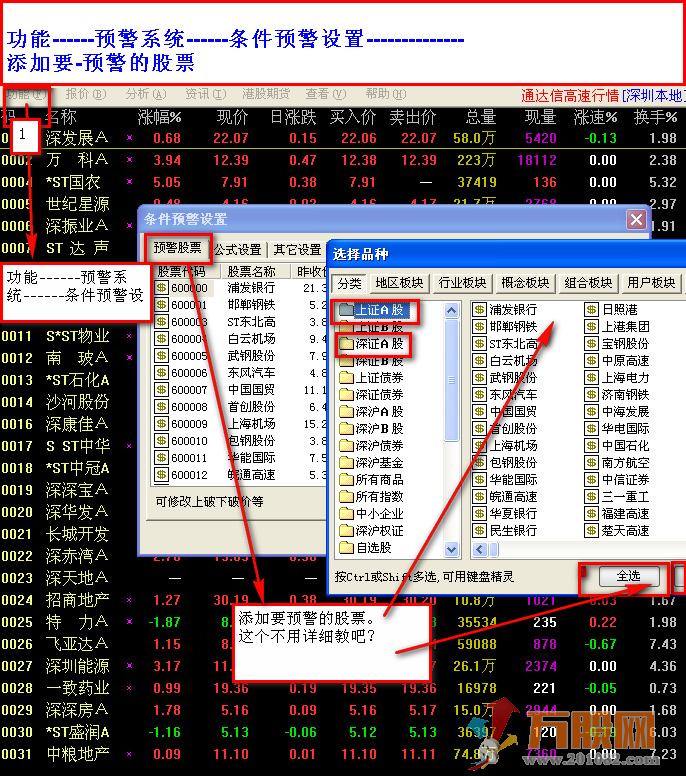Click the 三一重工 stock icon
Screen dimensions: 686x776
tap(591, 497)
